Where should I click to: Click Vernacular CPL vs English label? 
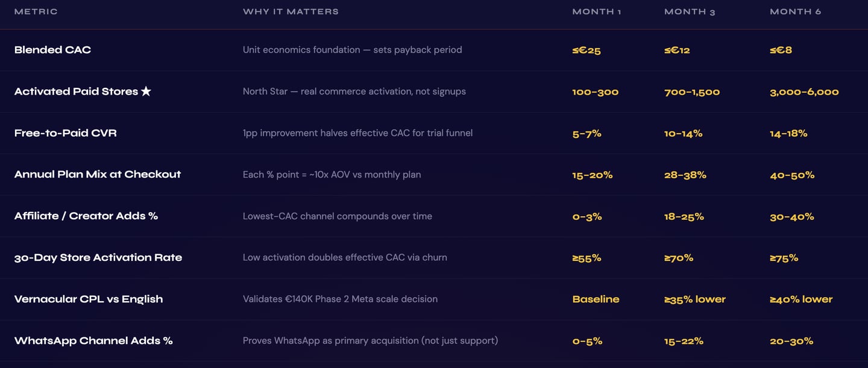coord(89,299)
